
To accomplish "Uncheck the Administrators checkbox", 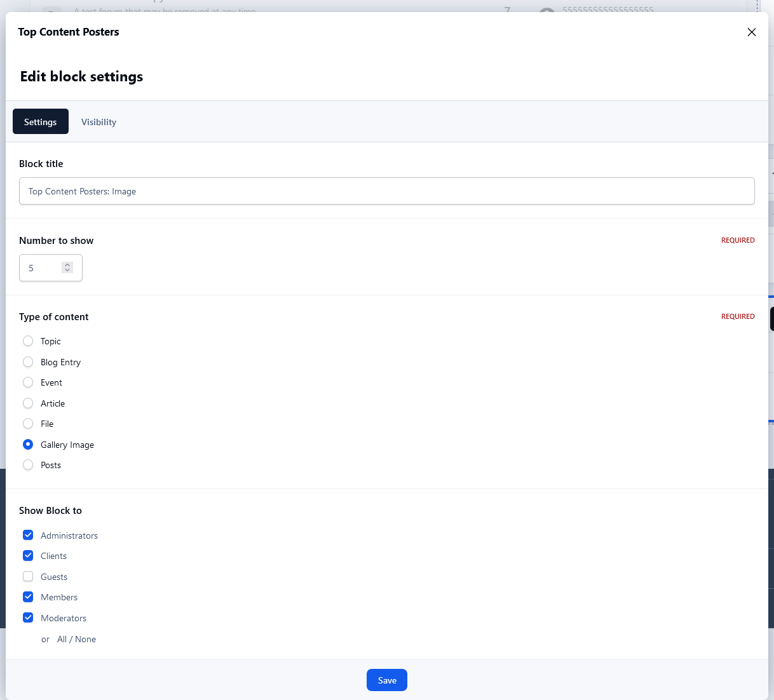I will (28, 535).
